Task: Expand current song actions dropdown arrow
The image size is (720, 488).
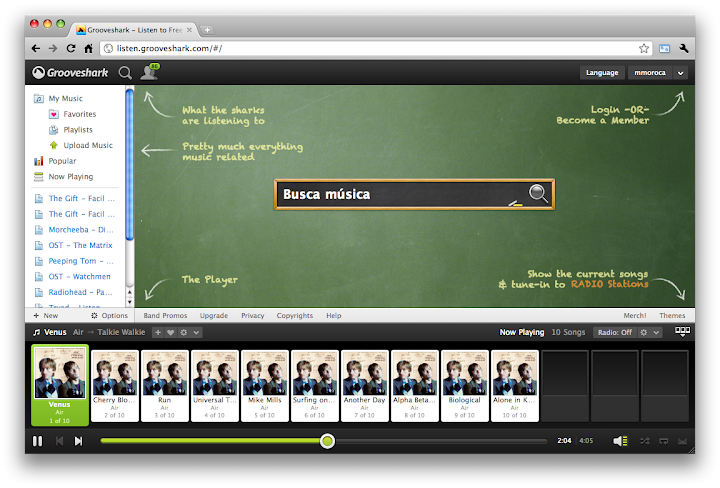Action: pyautogui.click(x=196, y=332)
